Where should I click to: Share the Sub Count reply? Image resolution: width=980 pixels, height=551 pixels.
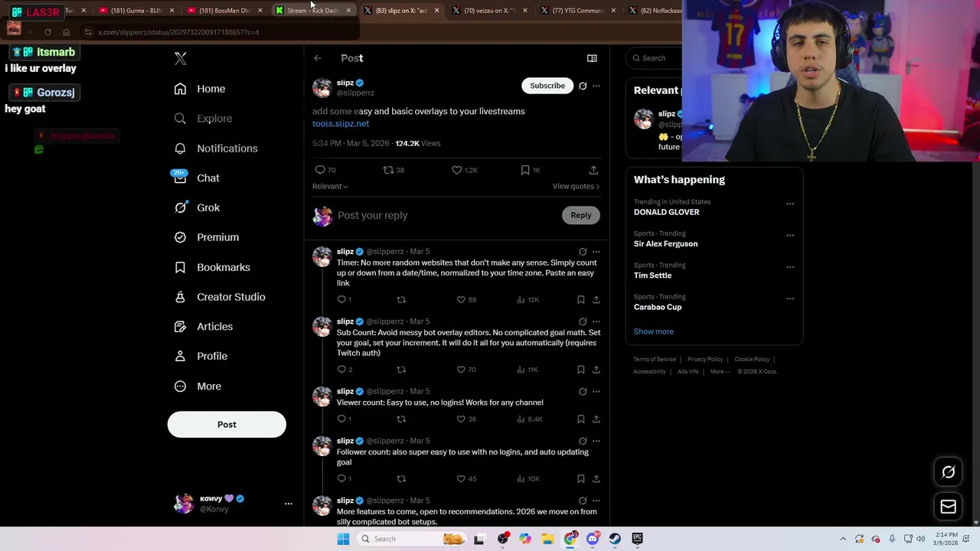596,370
